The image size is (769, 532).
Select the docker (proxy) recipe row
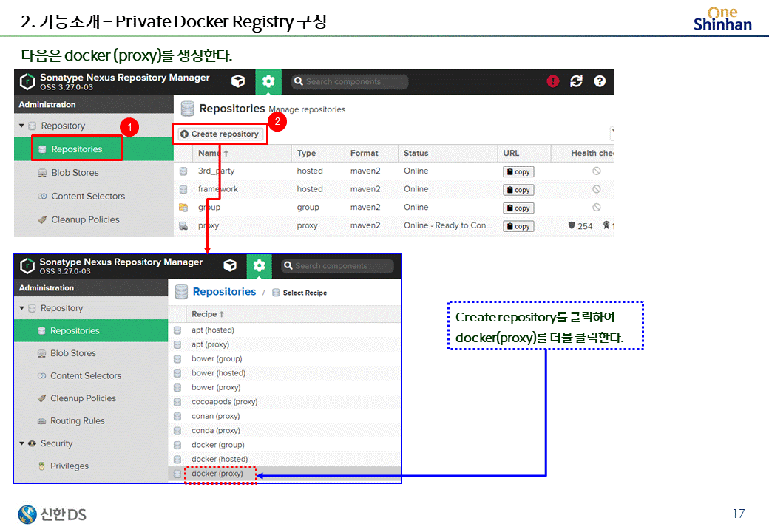point(285,474)
